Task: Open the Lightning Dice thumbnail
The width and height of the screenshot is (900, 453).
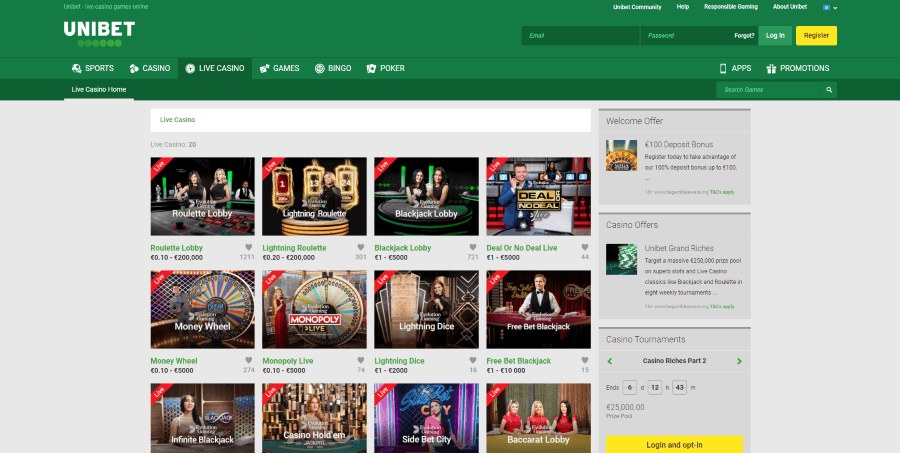Action: (426, 309)
